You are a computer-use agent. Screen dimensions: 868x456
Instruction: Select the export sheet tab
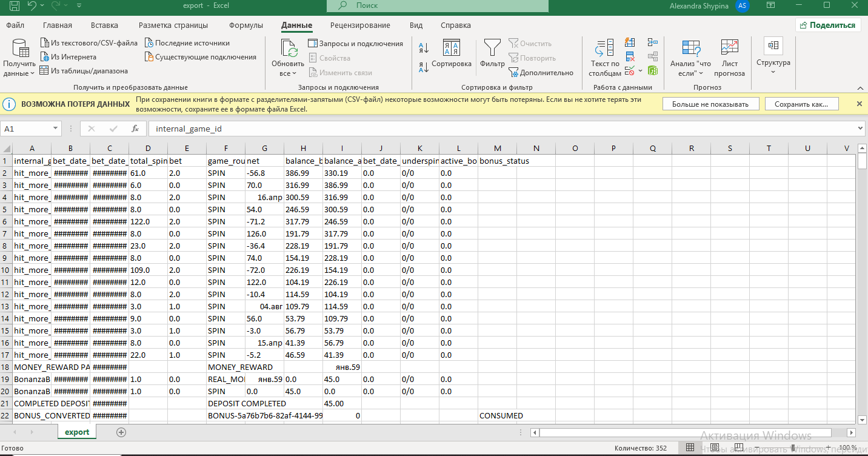pyautogui.click(x=77, y=432)
